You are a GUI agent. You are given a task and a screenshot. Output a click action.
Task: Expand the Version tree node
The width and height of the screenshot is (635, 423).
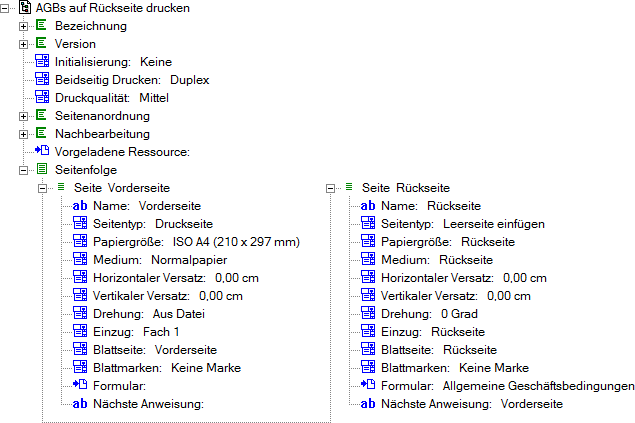point(24,44)
